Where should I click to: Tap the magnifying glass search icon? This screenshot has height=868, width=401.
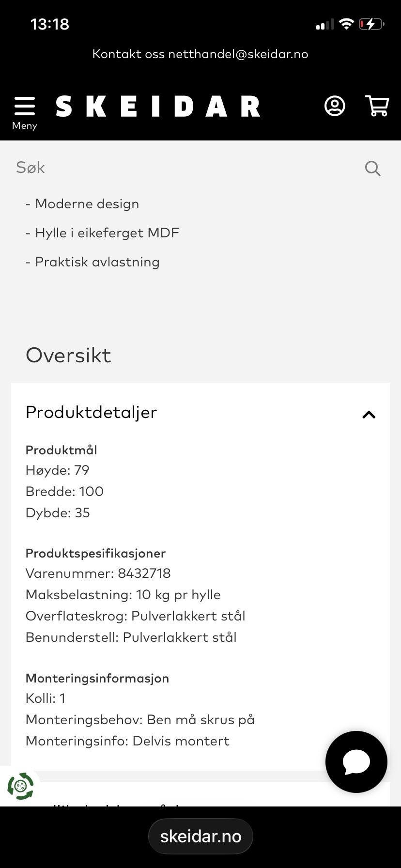click(x=372, y=168)
